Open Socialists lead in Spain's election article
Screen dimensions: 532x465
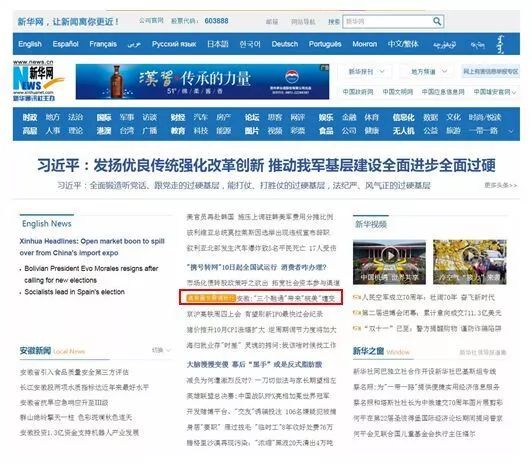(75, 292)
